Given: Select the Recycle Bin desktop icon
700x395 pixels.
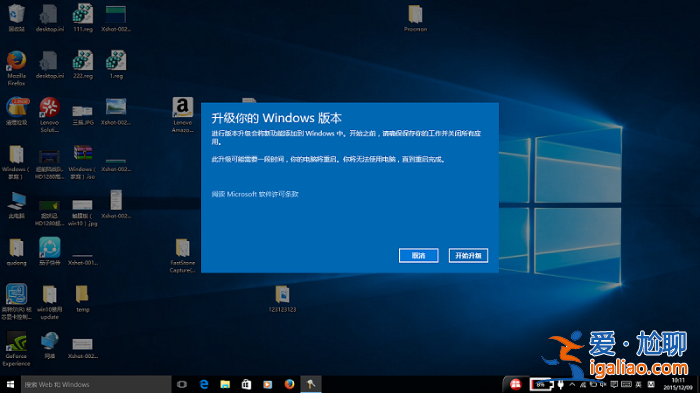Looking at the screenshot, I should pyautogui.click(x=16, y=18).
